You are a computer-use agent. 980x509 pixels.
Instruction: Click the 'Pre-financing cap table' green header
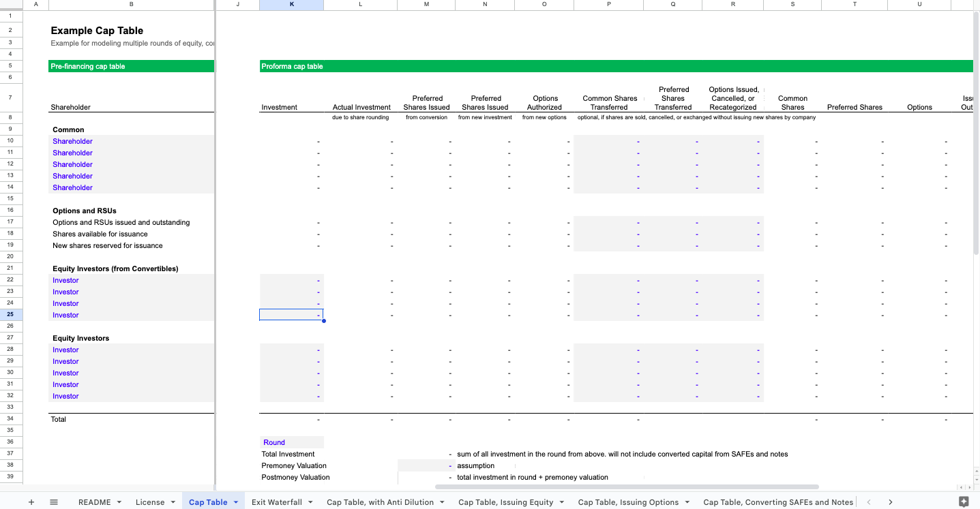(132, 66)
